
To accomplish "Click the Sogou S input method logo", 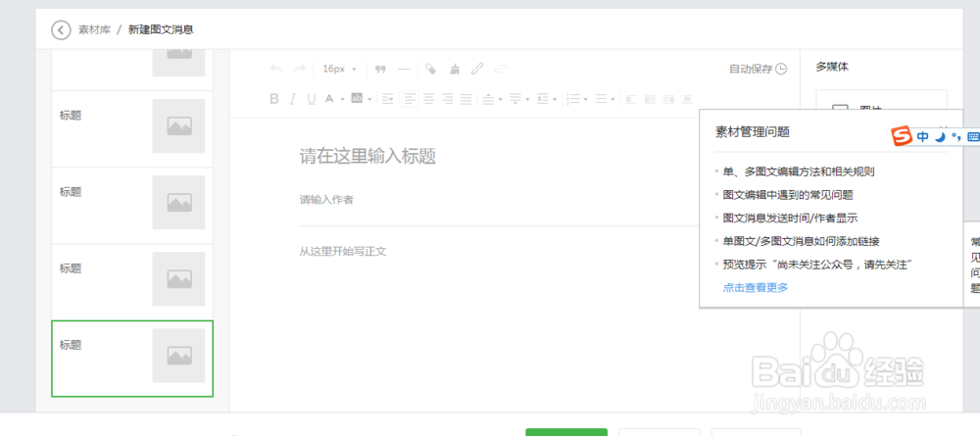I will (x=902, y=136).
